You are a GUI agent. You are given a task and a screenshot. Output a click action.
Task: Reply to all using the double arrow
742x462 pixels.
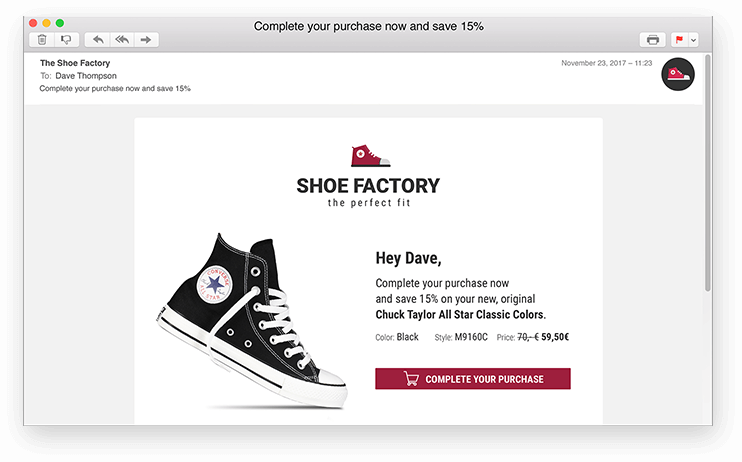[122, 40]
